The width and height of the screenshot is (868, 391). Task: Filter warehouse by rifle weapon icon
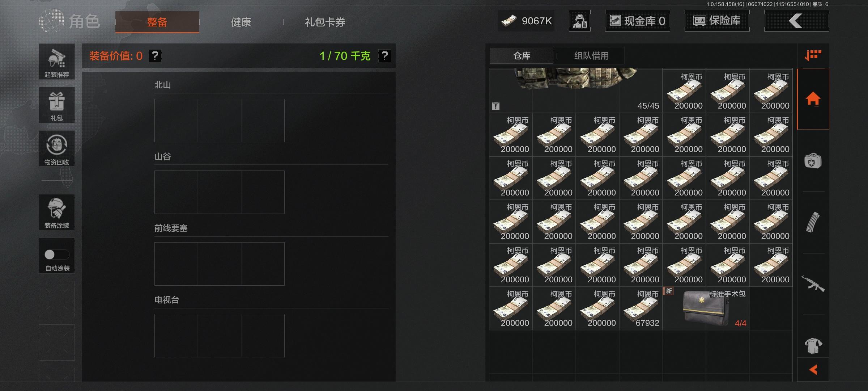[x=813, y=283]
